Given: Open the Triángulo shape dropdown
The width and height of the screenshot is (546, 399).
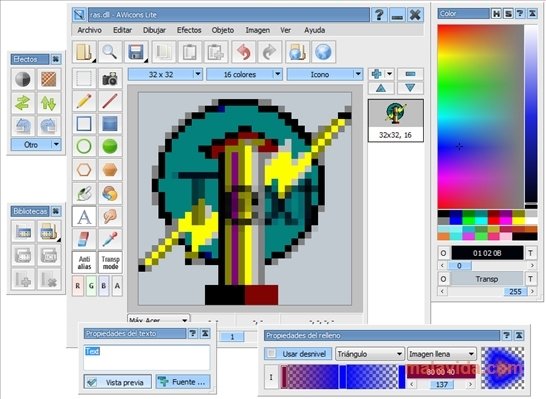Looking at the screenshot, I should (x=369, y=354).
